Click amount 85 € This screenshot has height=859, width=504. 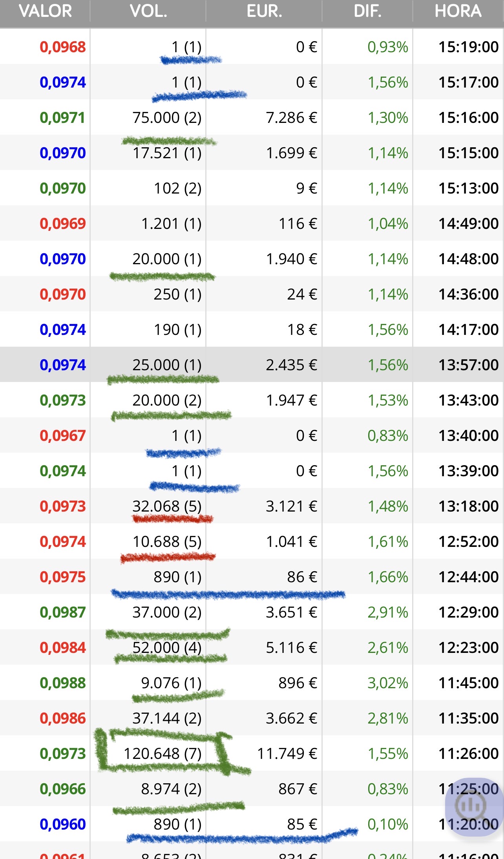(302, 824)
